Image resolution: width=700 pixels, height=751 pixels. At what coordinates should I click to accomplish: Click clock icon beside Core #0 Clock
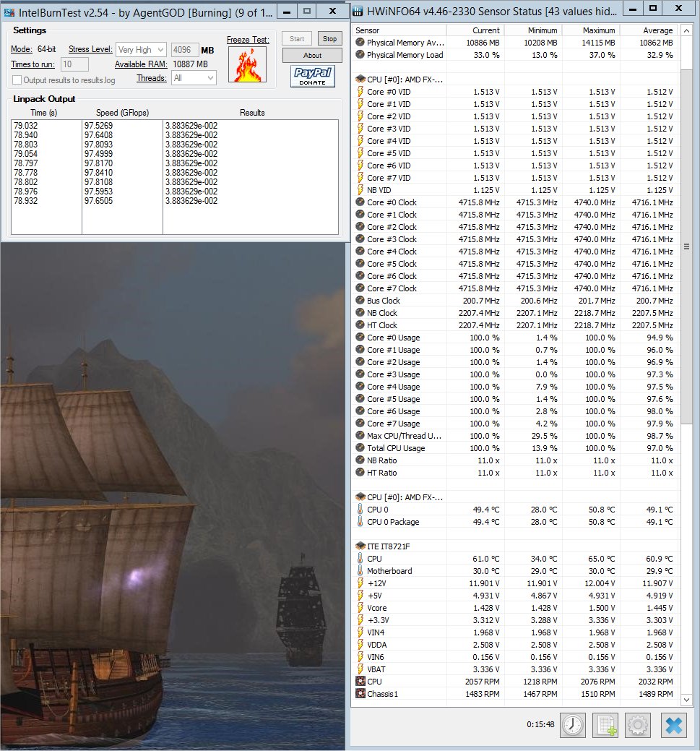(360, 202)
